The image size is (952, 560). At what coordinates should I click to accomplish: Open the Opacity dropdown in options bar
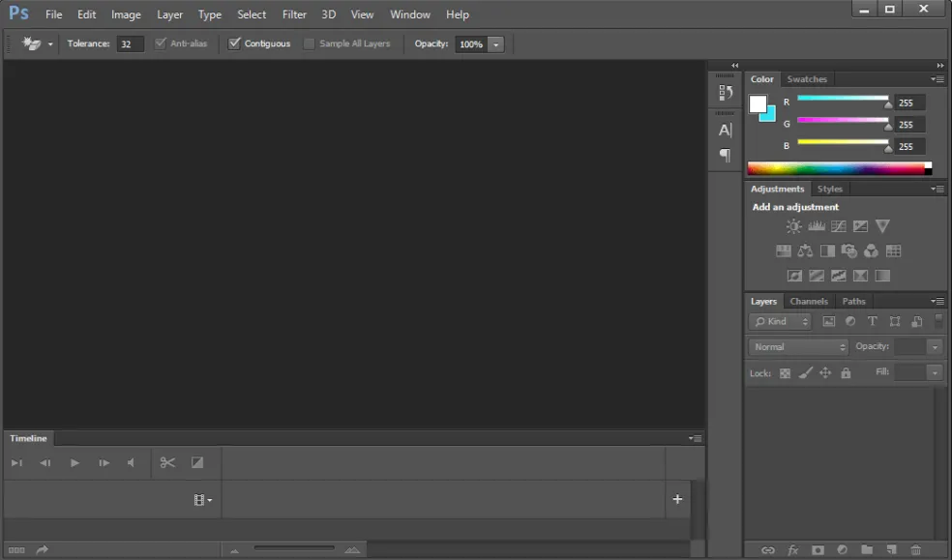click(x=496, y=44)
